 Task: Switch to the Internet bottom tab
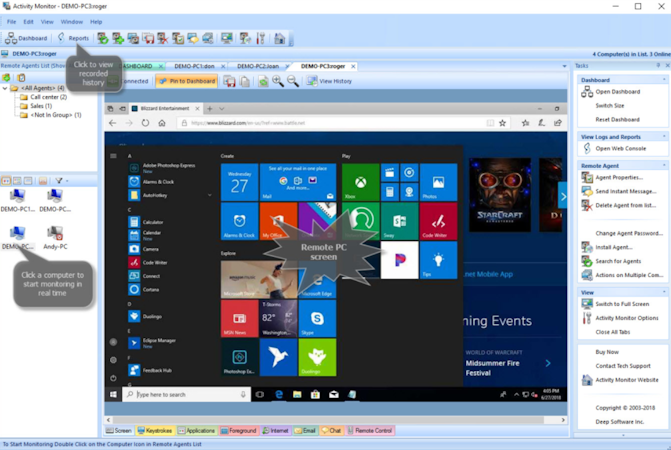[276, 431]
